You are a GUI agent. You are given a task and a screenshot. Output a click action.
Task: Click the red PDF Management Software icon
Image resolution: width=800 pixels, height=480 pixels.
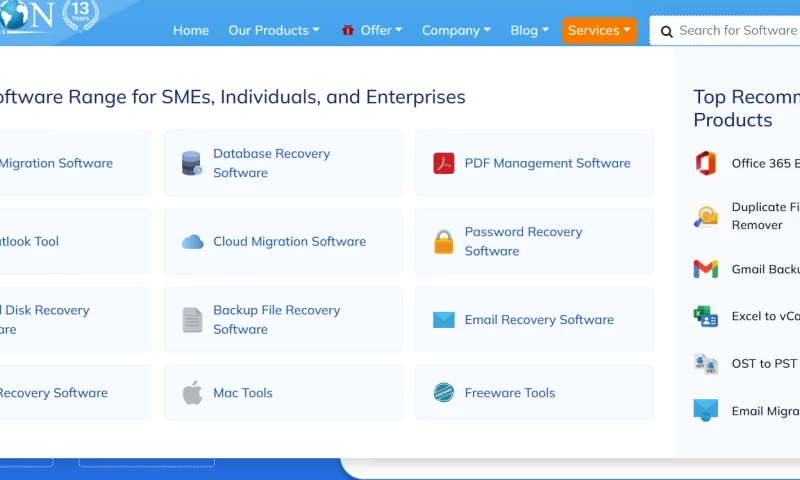point(443,163)
